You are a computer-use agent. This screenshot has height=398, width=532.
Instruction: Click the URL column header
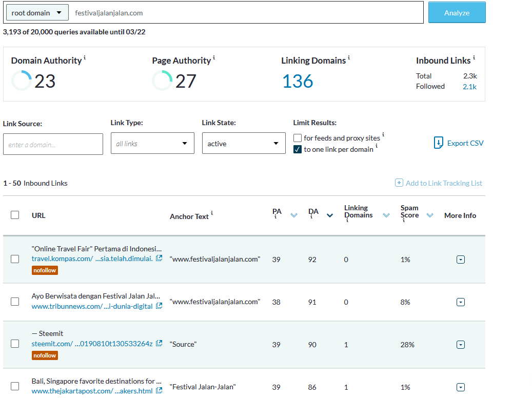tap(38, 215)
